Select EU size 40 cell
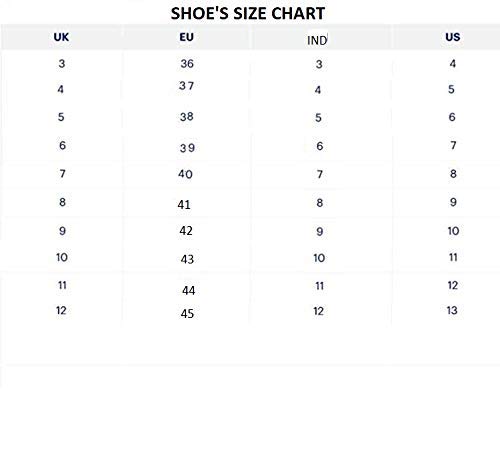Image resolution: width=500 pixels, height=465 pixels. 185,174
